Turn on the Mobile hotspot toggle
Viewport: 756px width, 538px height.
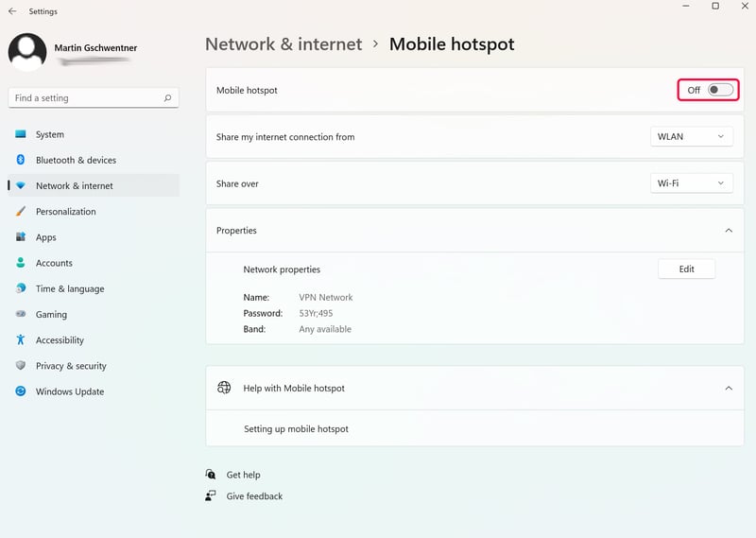pyautogui.click(x=720, y=90)
